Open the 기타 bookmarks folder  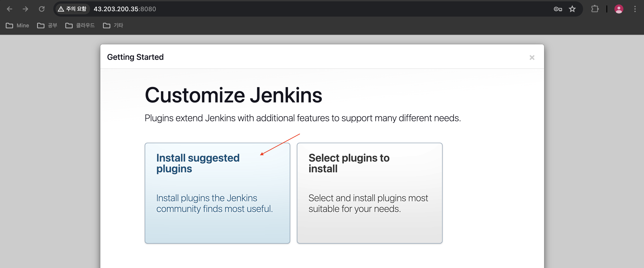pos(113,26)
